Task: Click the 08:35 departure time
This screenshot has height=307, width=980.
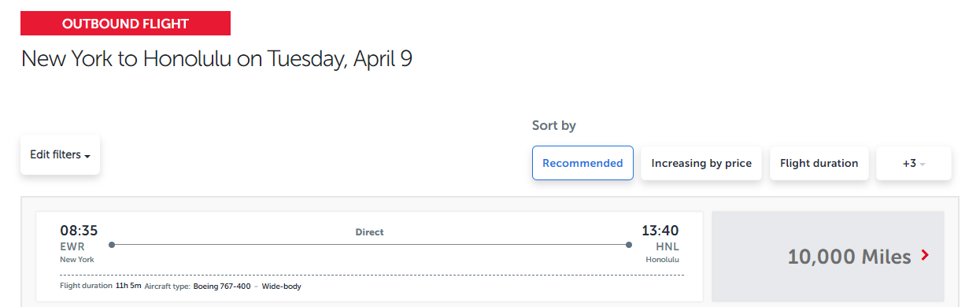Action: click(x=79, y=231)
